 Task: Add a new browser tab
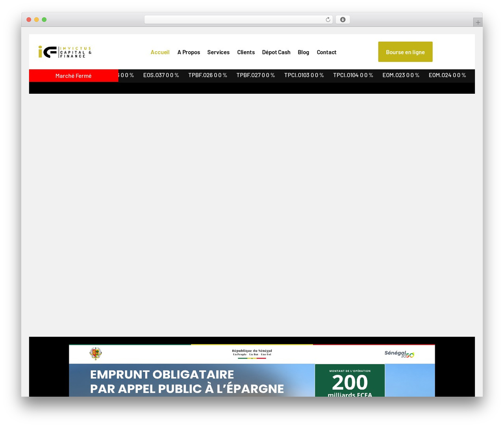(x=478, y=22)
